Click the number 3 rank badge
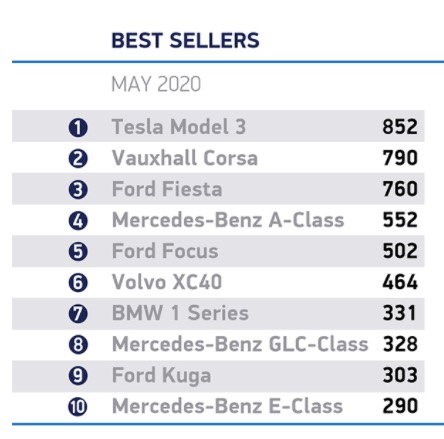The image size is (444, 439). pyautogui.click(x=78, y=190)
